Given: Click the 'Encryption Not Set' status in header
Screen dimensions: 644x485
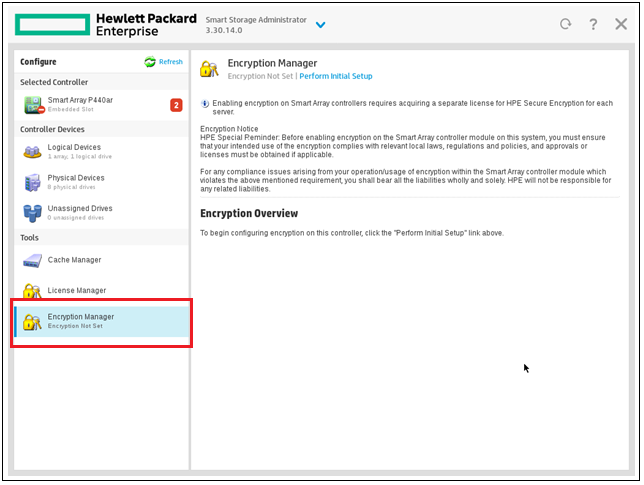Looking at the screenshot, I should pos(260,76).
